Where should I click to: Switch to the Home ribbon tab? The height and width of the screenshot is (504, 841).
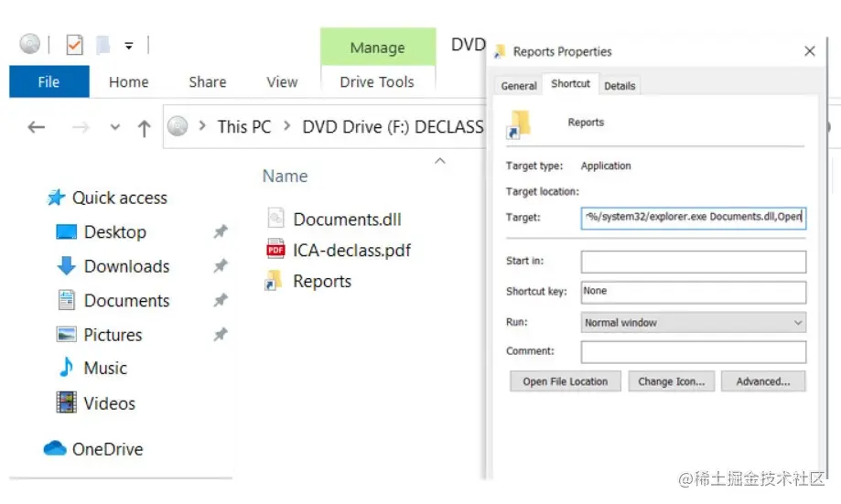click(129, 82)
